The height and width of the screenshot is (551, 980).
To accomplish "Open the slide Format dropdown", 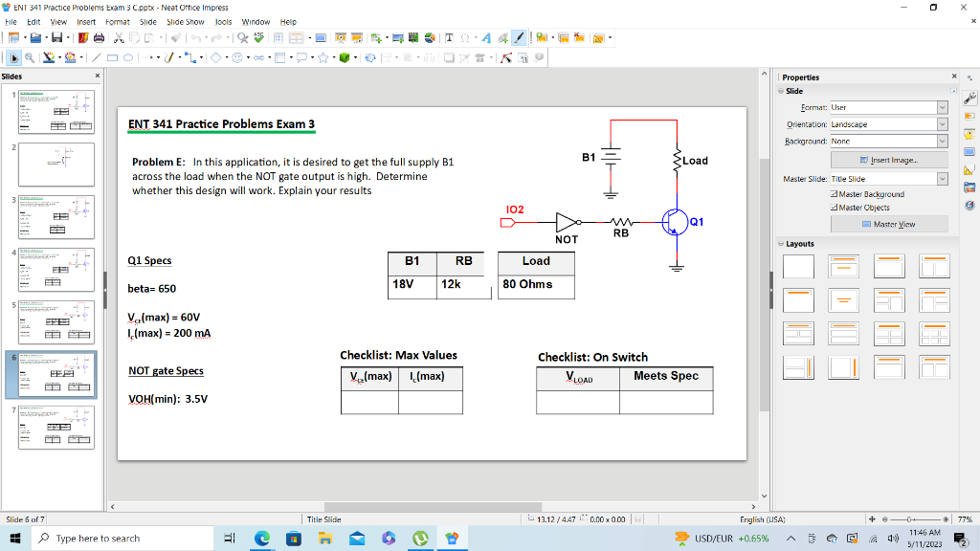I will pos(942,107).
